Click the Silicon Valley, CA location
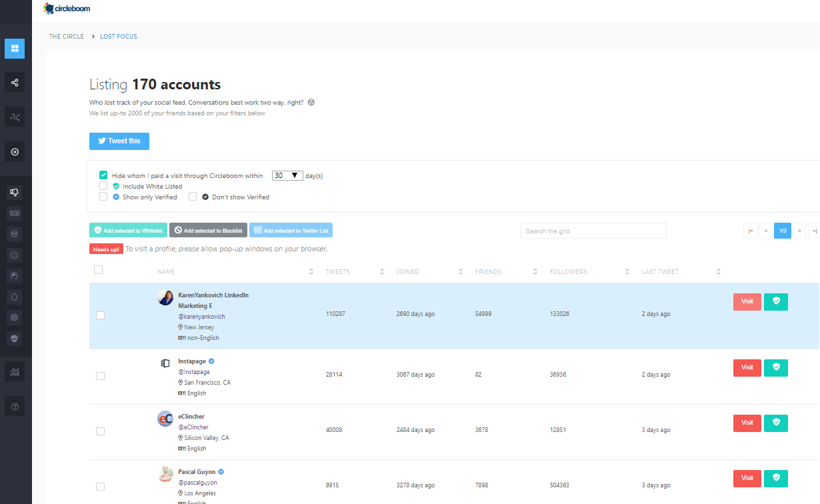This screenshot has height=504, width=820. (x=207, y=438)
